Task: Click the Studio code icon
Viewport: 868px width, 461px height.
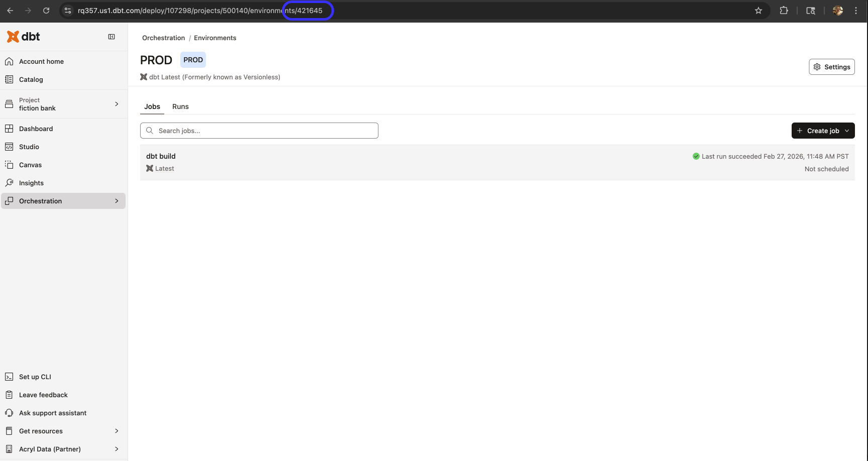Action: 9,147
